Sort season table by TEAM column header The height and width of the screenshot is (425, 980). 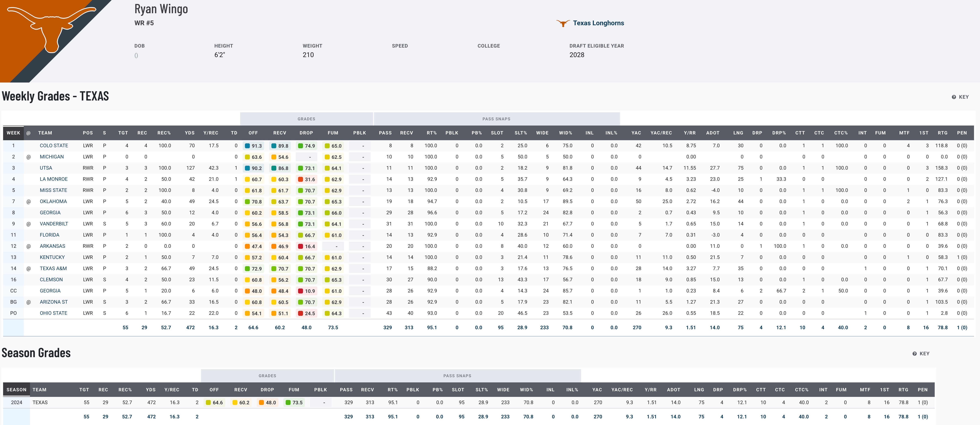40,390
